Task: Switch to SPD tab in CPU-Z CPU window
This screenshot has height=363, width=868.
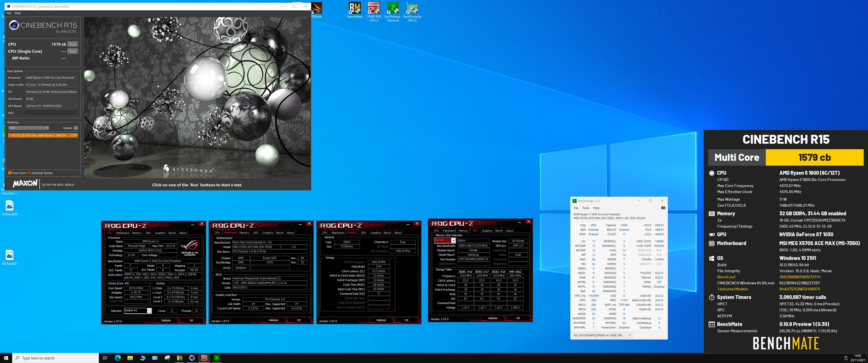Action: [x=148, y=233]
